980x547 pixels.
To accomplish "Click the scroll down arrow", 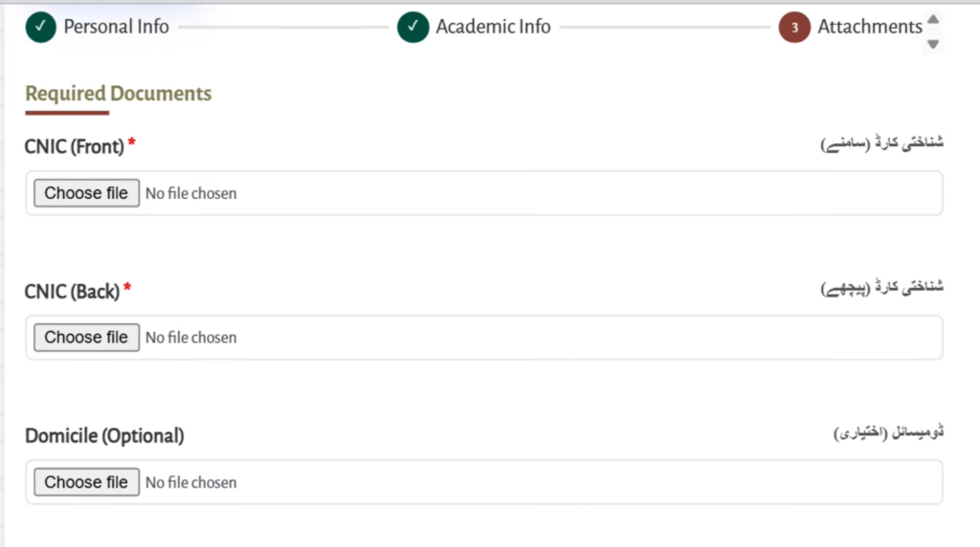I will [934, 43].
